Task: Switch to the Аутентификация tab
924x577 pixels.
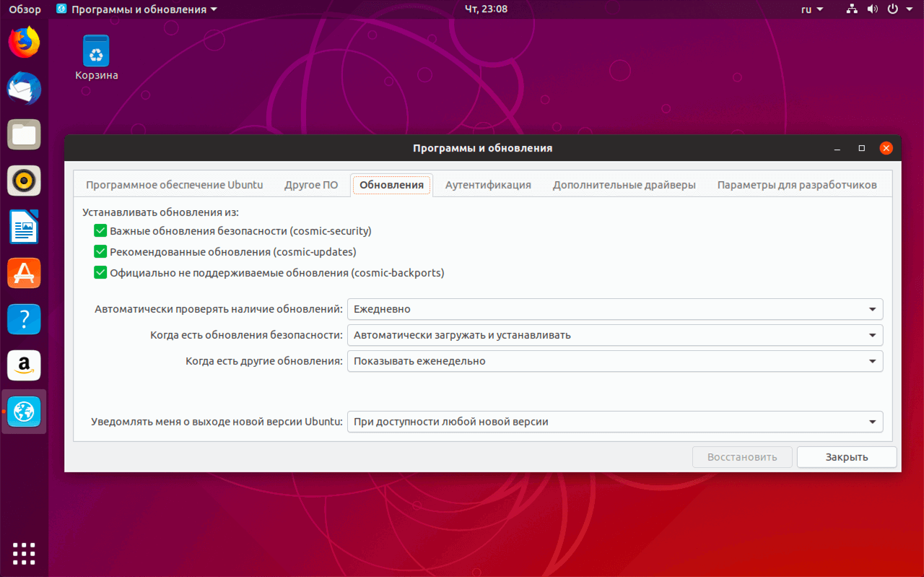Action: 488,185
